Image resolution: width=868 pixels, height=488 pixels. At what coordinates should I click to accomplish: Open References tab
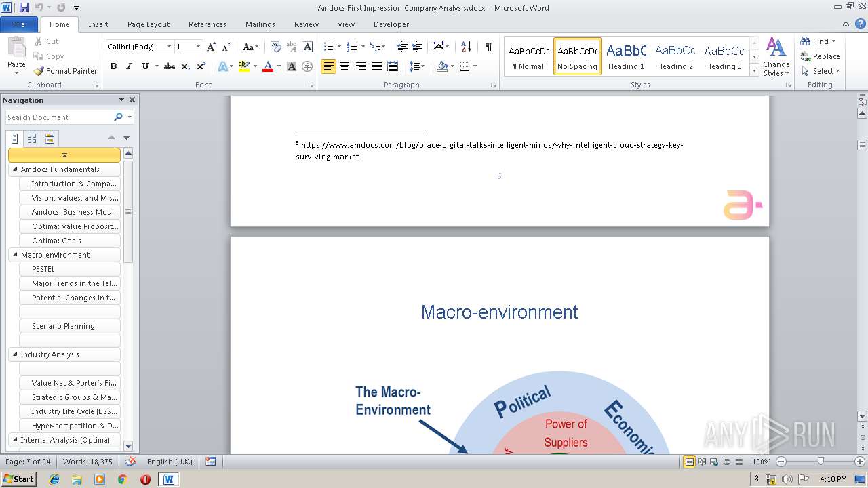point(208,24)
